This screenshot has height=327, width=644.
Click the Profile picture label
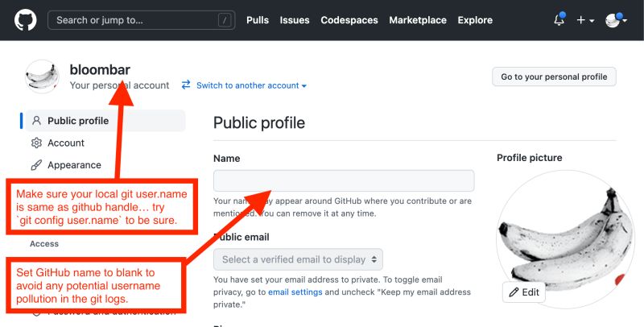(x=530, y=158)
